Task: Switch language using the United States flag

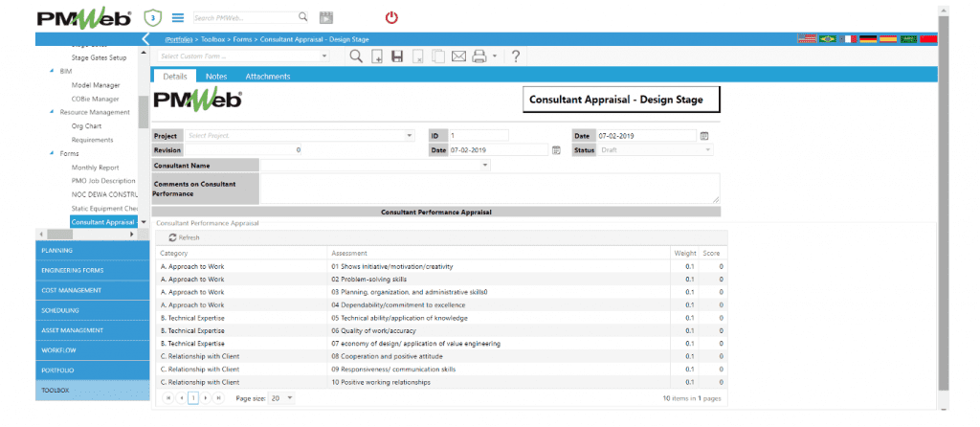Action: coord(807,38)
